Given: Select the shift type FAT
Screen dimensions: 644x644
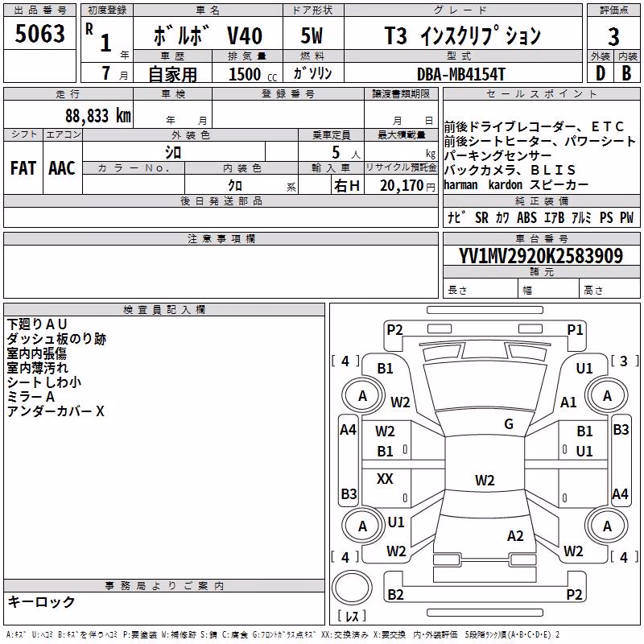Looking at the screenshot, I should click(x=23, y=168).
